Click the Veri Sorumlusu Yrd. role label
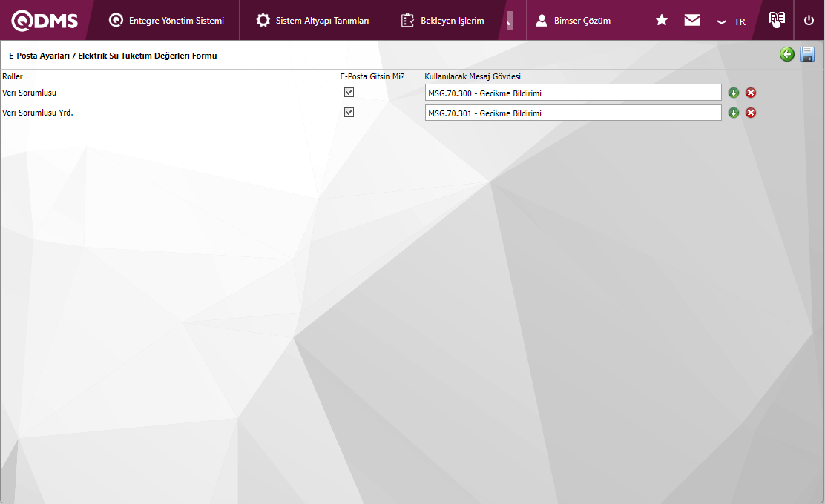The height and width of the screenshot is (504, 825). click(x=37, y=113)
